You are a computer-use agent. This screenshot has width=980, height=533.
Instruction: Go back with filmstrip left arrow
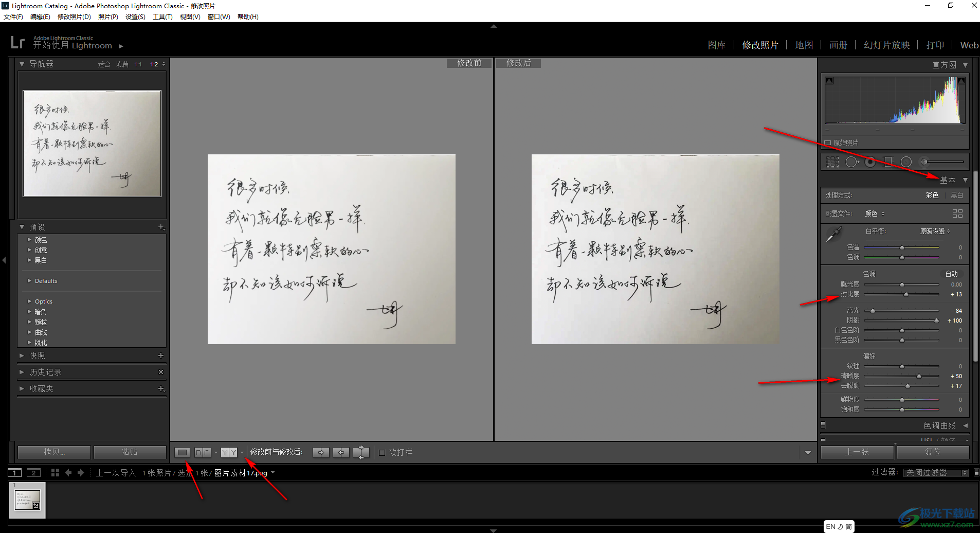pyautogui.click(x=68, y=472)
